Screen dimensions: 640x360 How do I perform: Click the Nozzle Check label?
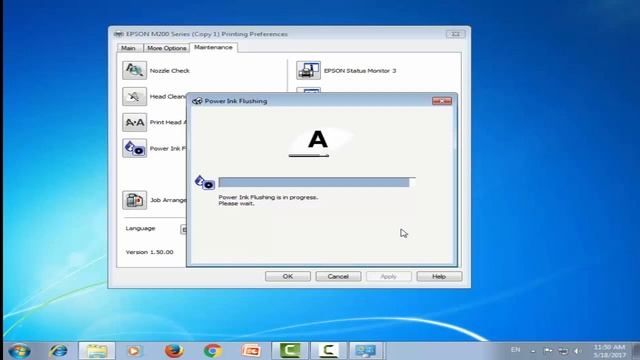click(x=170, y=71)
